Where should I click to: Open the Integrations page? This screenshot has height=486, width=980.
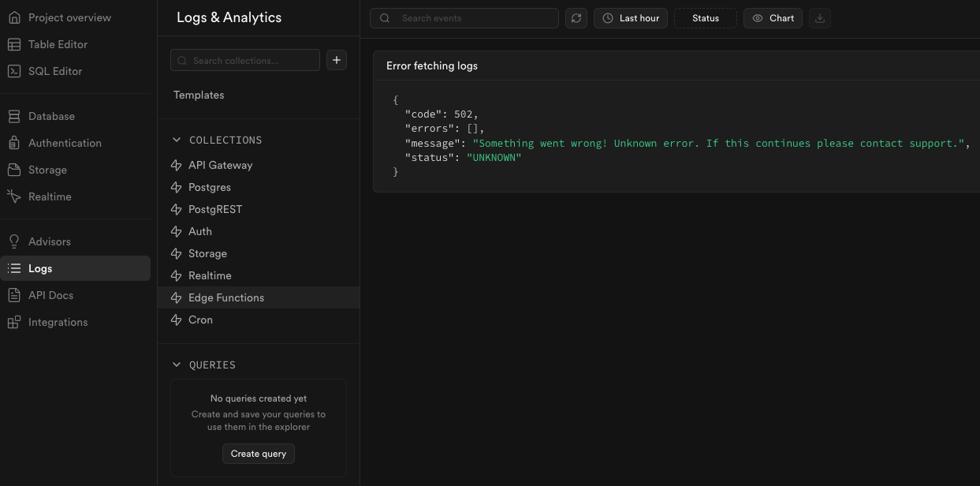(58, 322)
